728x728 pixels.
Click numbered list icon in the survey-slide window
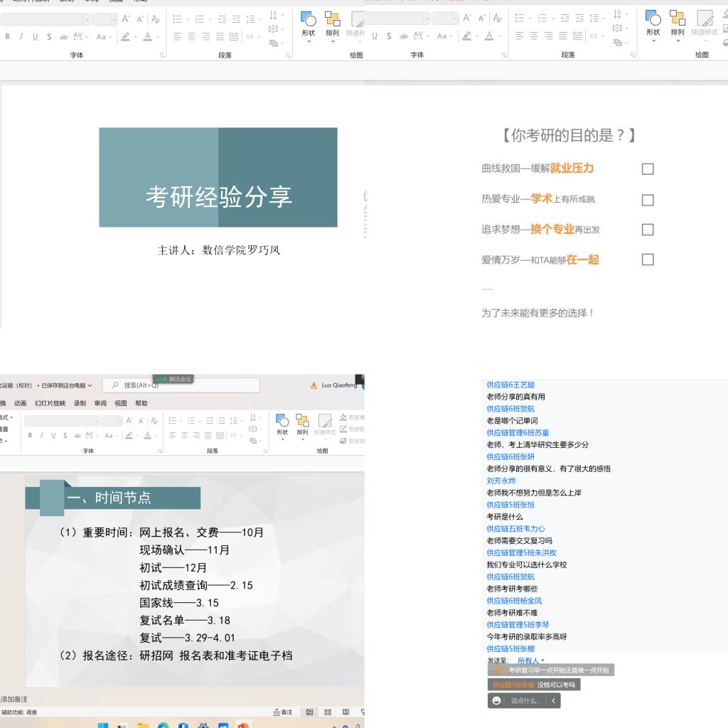(x=542, y=18)
